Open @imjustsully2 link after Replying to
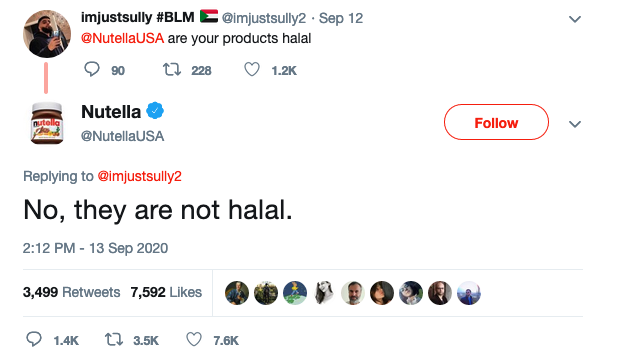The height and width of the screenshot is (360, 619). 139,176
